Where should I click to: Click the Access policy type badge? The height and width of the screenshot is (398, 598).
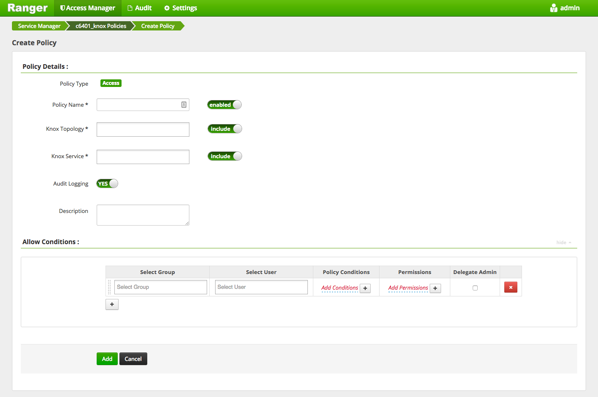[x=111, y=83]
